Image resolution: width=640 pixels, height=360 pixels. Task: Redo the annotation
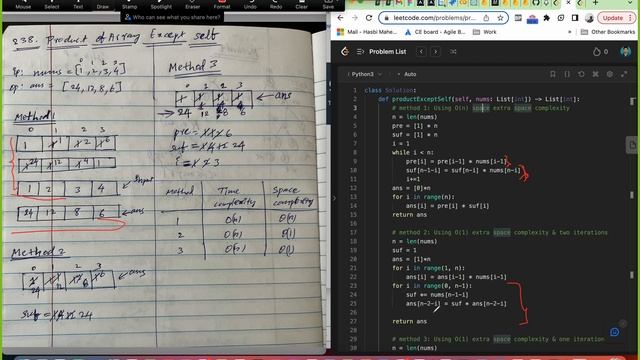click(x=276, y=4)
